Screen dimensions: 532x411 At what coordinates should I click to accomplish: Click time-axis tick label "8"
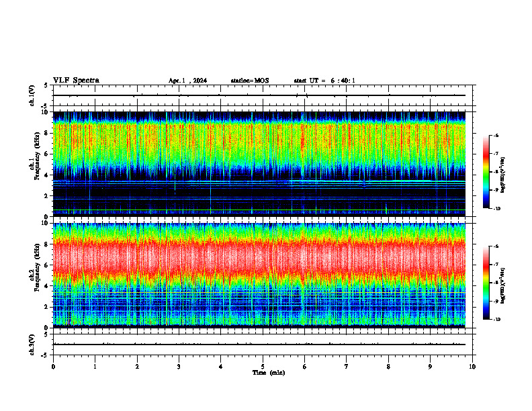(x=388, y=367)
